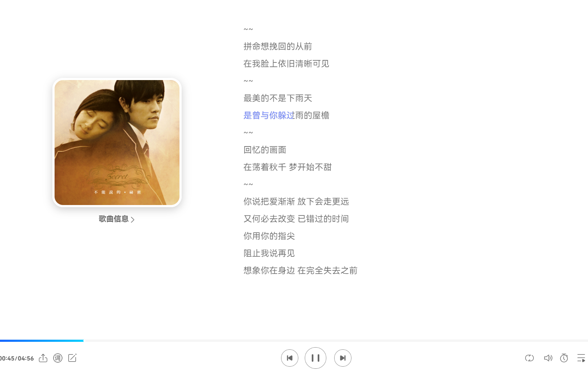Click the Secret album cover art

[117, 143]
